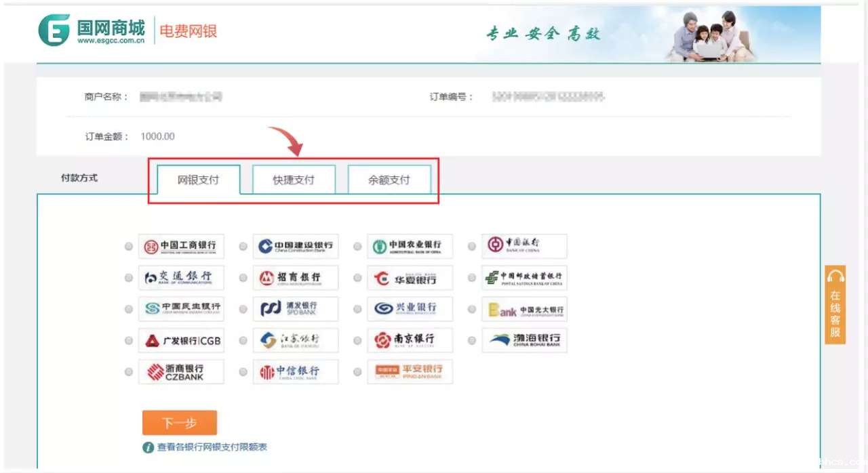Click the Ping An Bank logo
This screenshot has height=473, width=868.
pos(410,371)
